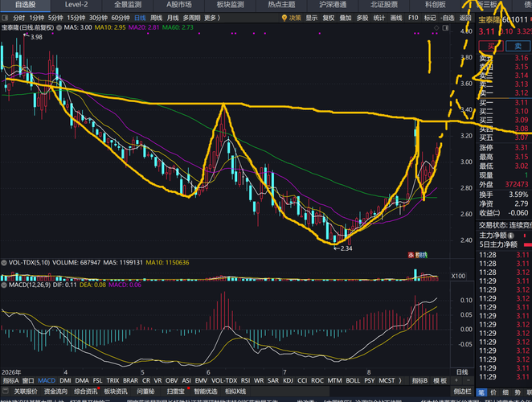Click 叠加 overlay option

[346, 18]
